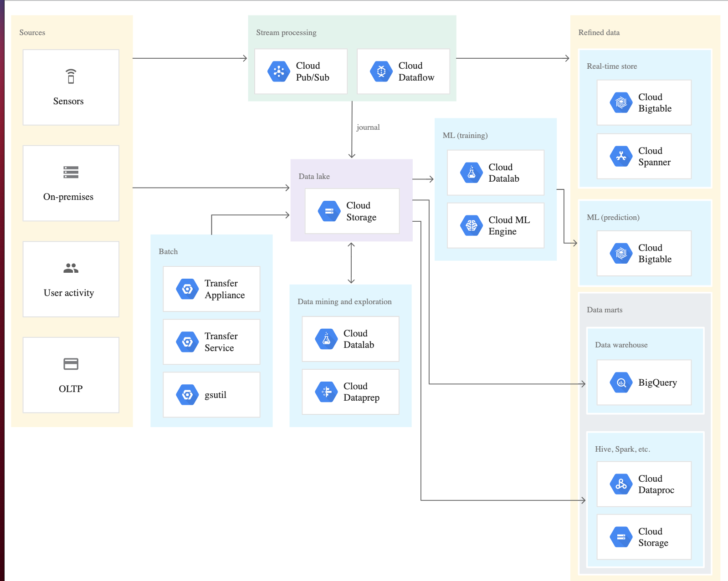728x581 pixels.
Task: Click the Transfer Appliance icon
Action: [187, 289]
